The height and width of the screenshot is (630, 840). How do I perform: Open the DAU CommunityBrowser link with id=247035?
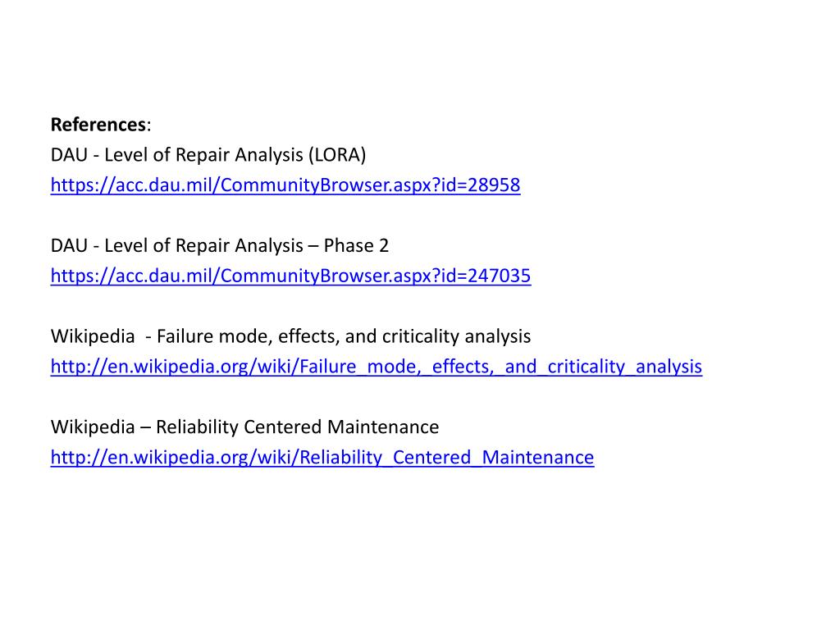[291, 276]
